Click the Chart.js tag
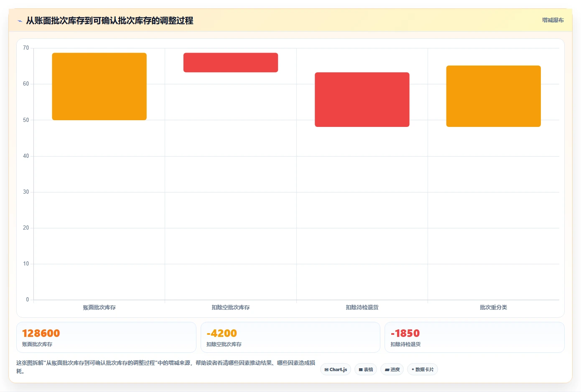This screenshot has height=392, width=581. (x=336, y=369)
